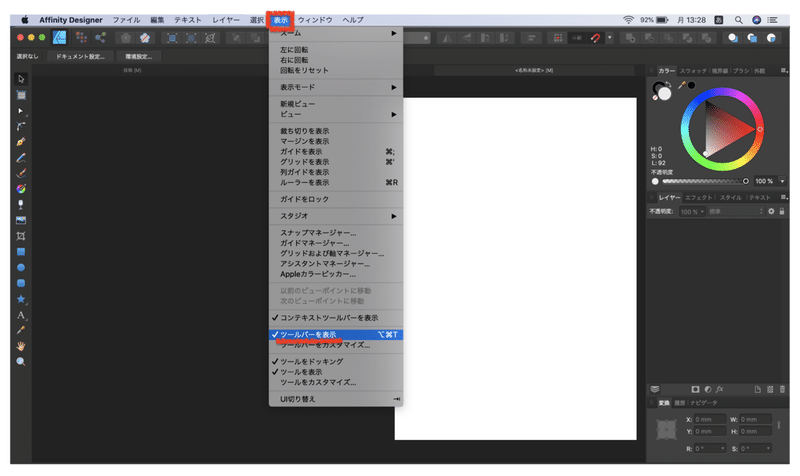Select the Color Picker tool
Image resolution: width=800 pixels, height=476 pixels.
click(21, 330)
